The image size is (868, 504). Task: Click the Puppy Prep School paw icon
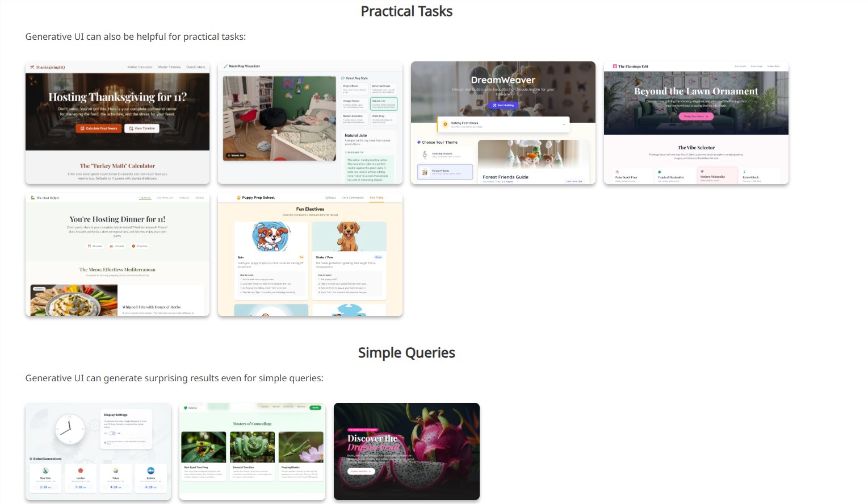click(x=238, y=197)
